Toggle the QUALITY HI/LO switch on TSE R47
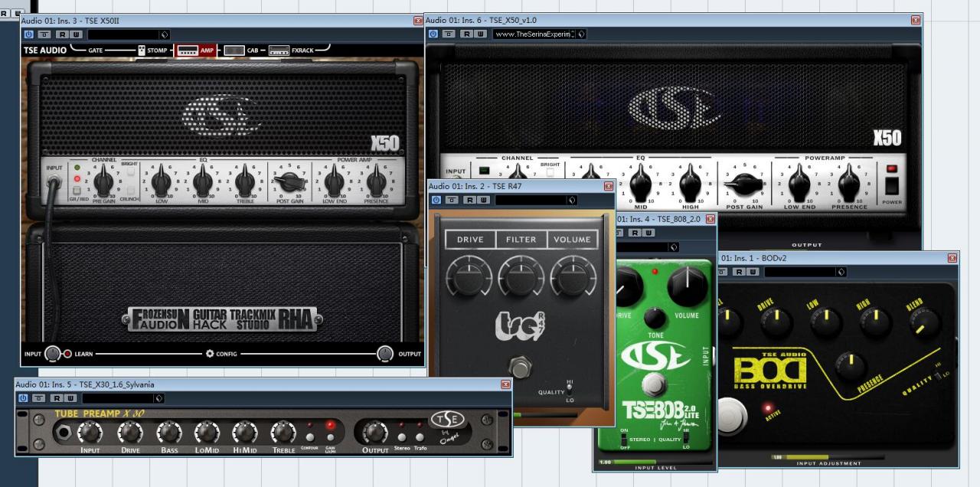The image size is (980, 487). point(568,391)
